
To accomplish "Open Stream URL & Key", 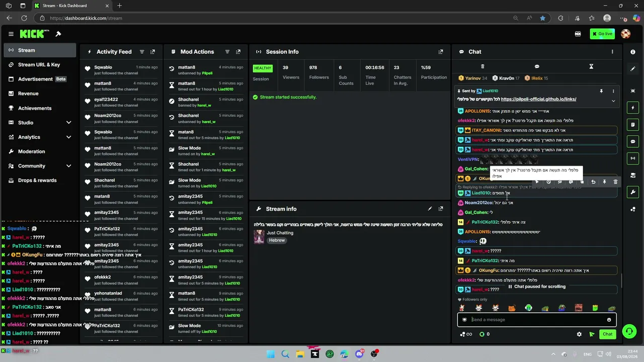I will tap(40, 65).
